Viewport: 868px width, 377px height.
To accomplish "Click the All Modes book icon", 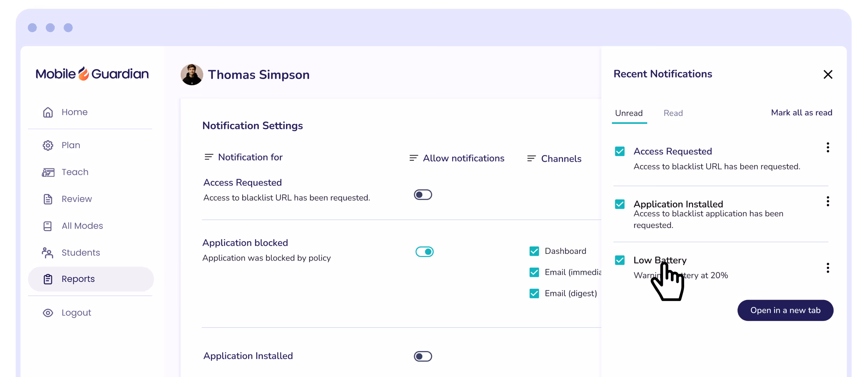I will tap(48, 226).
